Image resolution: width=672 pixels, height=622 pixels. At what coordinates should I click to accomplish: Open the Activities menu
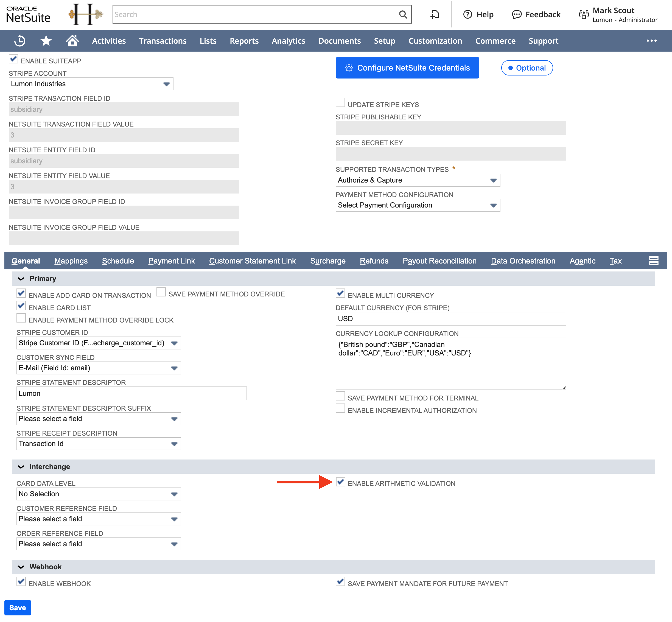109,41
